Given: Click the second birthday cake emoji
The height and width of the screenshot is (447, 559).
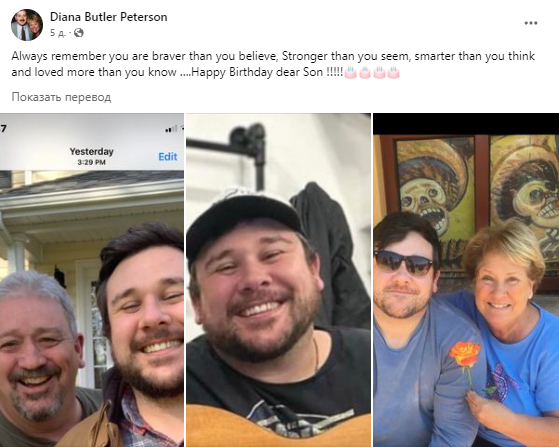Looking at the screenshot, I should pos(365,72).
